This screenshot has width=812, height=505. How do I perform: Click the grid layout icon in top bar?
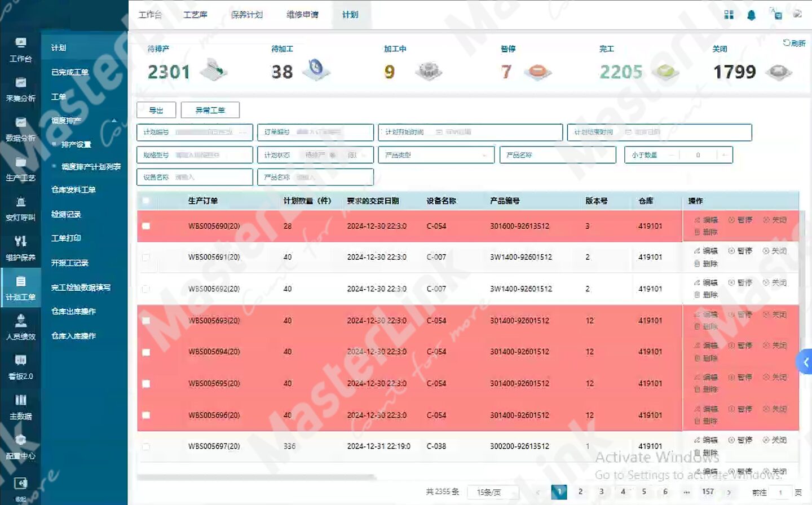pyautogui.click(x=729, y=15)
